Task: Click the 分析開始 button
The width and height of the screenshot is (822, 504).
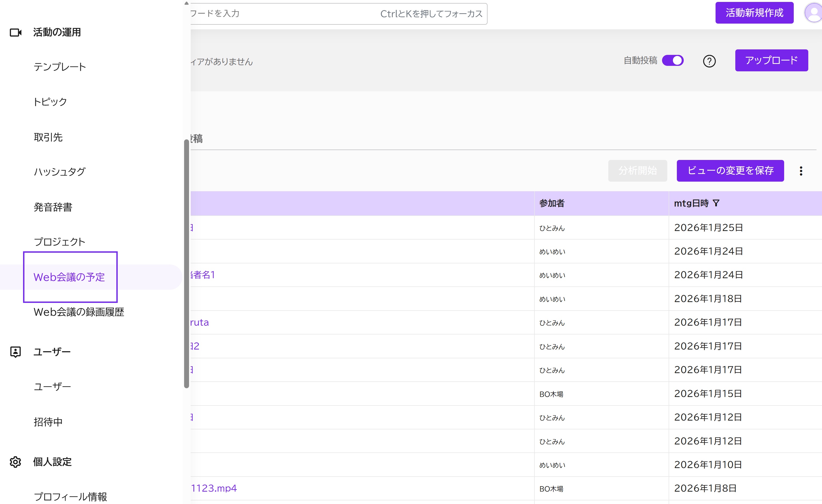Action: (637, 171)
